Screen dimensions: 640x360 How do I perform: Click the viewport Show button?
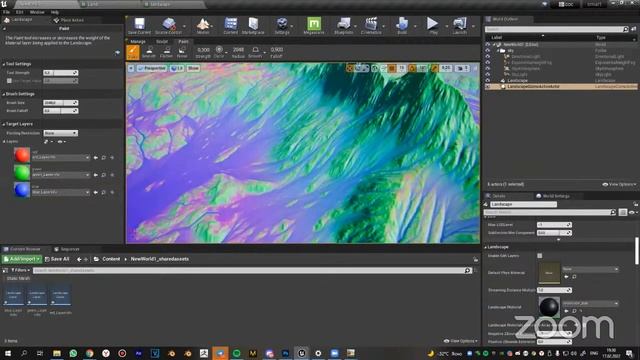pyautogui.click(x=193, y=68)
